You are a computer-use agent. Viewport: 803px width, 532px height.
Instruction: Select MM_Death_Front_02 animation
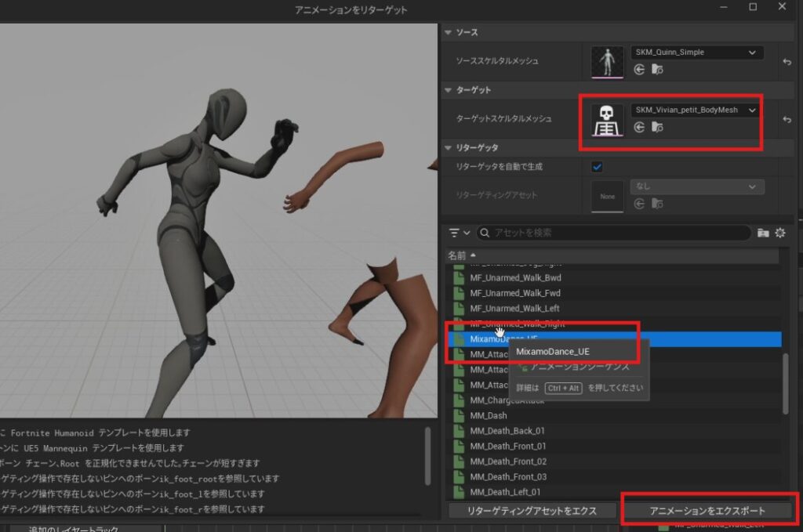click(615, 461)
